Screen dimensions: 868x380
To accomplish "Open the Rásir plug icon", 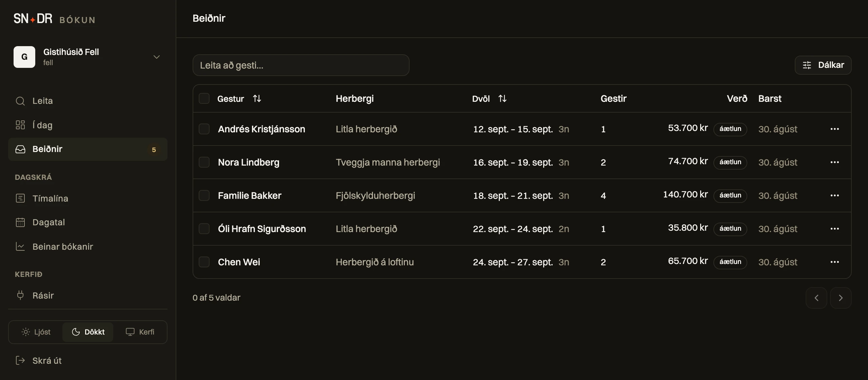I will [20, 295].
